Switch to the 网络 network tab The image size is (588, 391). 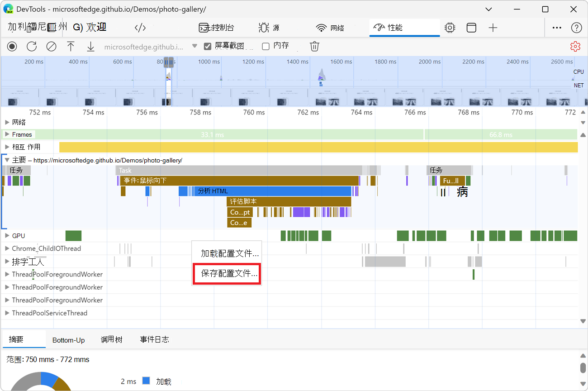[330, 28]
